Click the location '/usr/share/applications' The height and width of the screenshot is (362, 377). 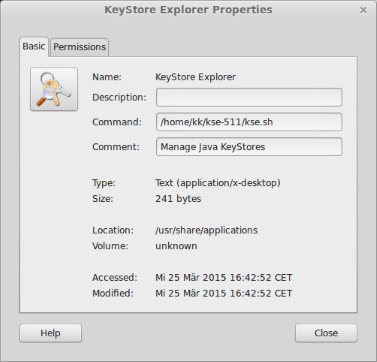(x=206, y=230)
